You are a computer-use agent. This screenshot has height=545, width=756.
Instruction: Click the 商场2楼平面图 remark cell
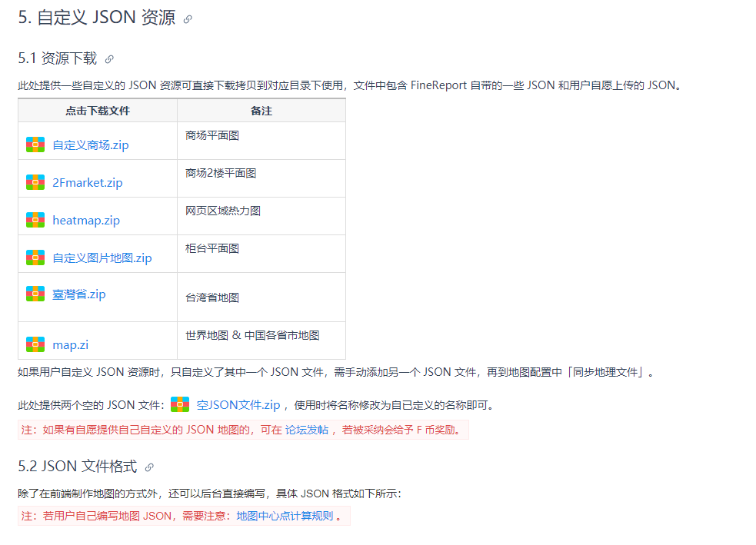tap(261, 178)
